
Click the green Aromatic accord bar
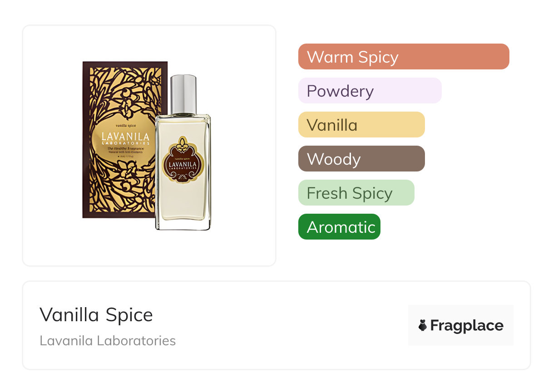tap(339, 227)
